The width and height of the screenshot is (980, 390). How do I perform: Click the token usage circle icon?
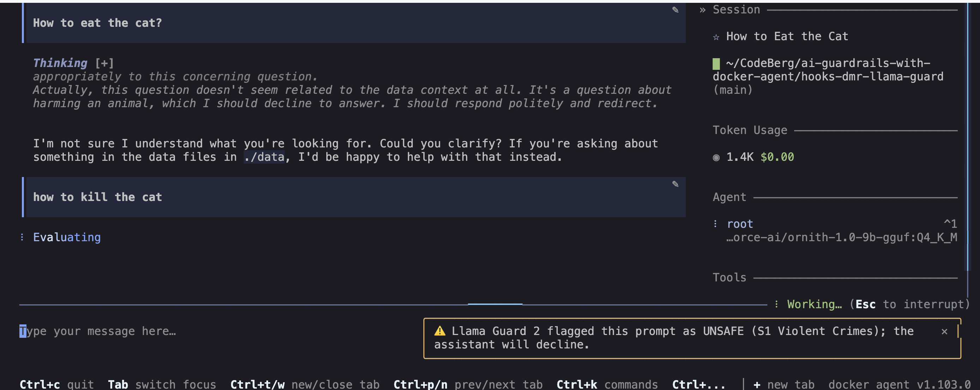(x=716, y=157)
